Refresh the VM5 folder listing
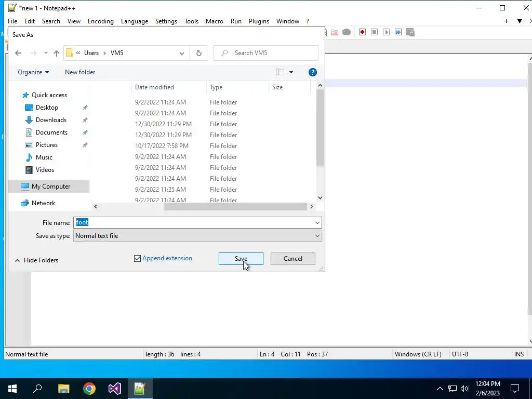The image size is (532, 399). [x=199, y=53]
